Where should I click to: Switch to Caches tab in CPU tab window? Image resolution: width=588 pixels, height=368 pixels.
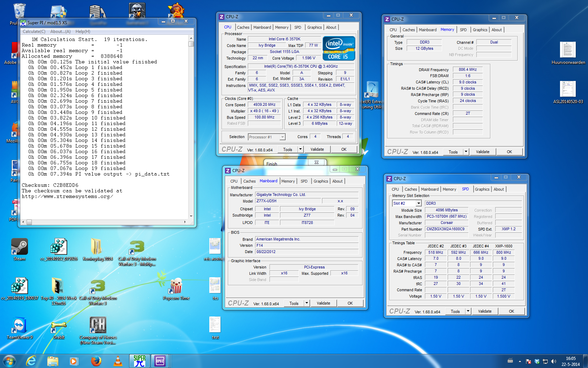(243, 27)
